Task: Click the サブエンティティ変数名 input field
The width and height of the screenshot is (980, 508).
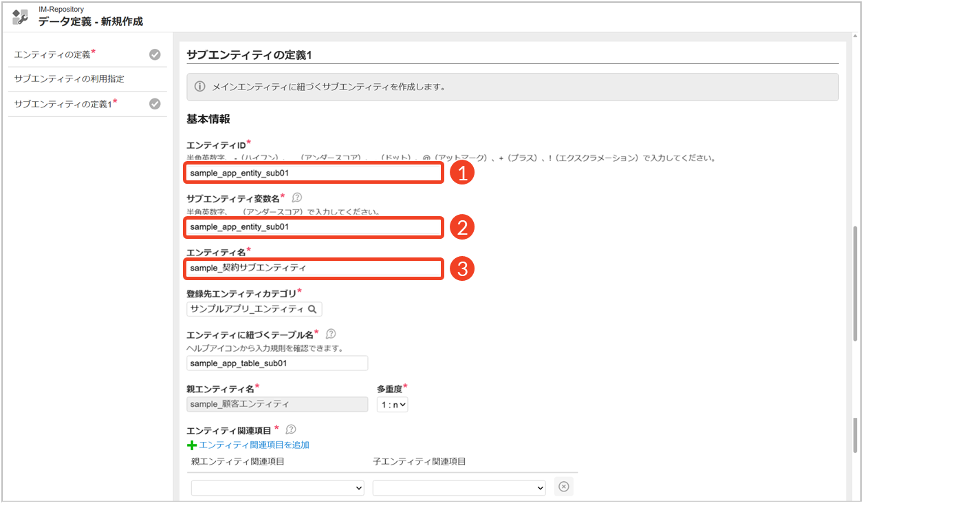Action: (314, 227)
